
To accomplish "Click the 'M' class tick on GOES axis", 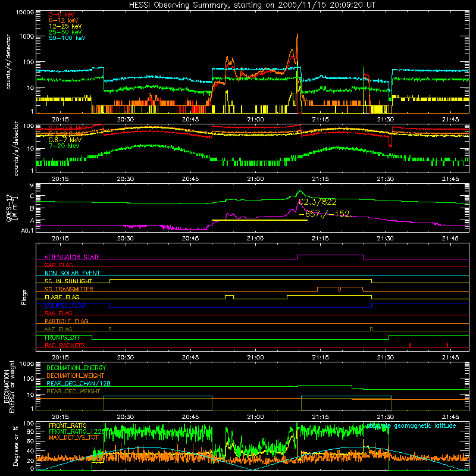I will click(x=32, y=186).
